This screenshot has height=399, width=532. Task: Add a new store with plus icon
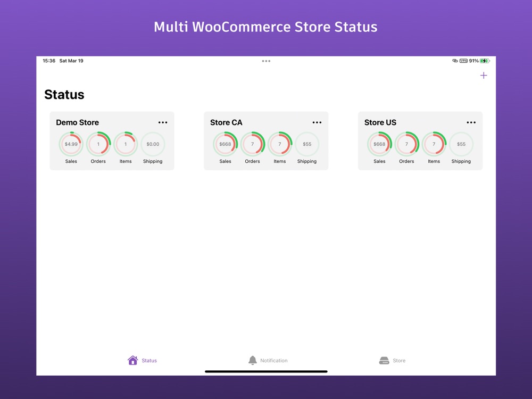tap(484, 76)
